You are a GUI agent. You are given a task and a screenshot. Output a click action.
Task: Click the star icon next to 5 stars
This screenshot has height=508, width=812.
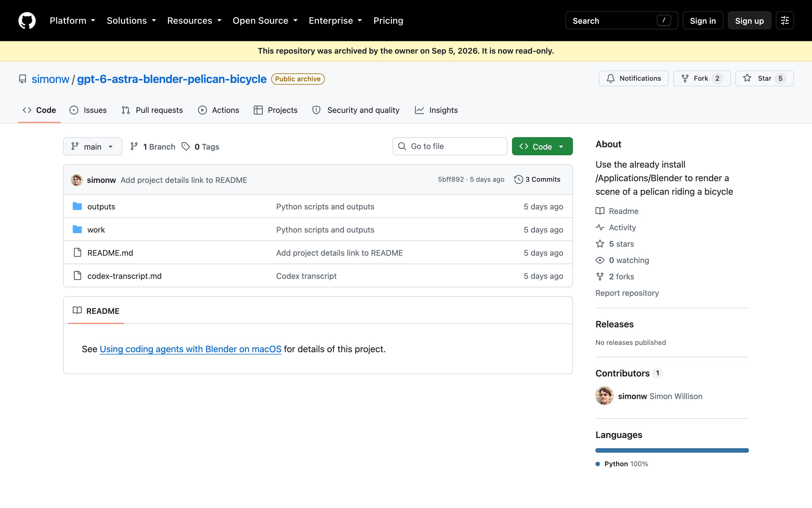600,244
